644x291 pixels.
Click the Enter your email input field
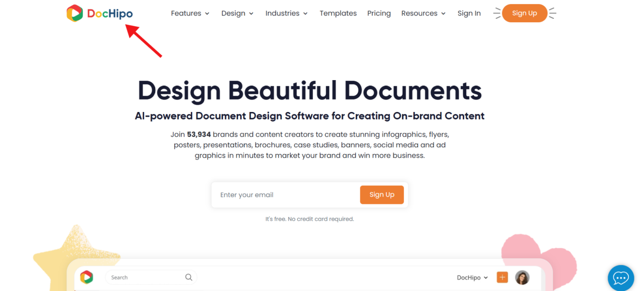[x=273, y=195]
